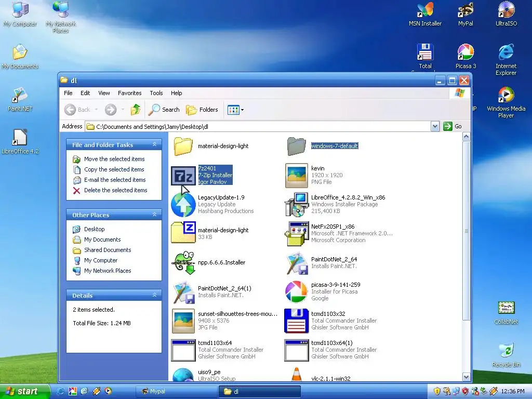Select the PaintDotNet_2_64 installer icon
The height and width of the screenshot is (399, 532).
click(x=297, y=263)
